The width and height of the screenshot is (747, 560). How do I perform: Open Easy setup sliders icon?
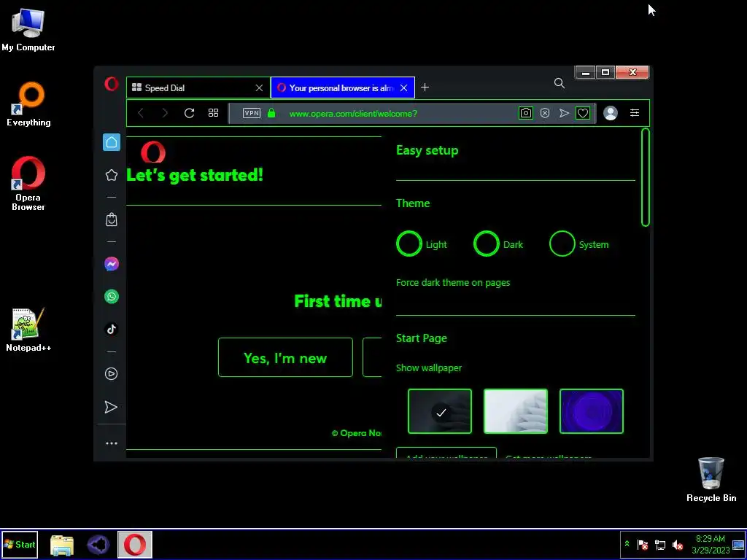pos(635,113)
